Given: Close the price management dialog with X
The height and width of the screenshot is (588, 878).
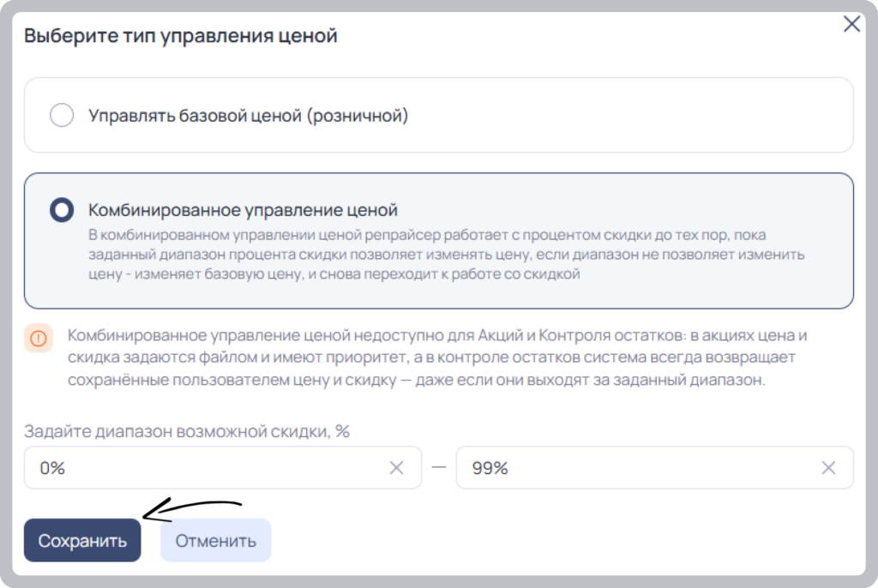Looking at the screenshot, I should 851,24.
